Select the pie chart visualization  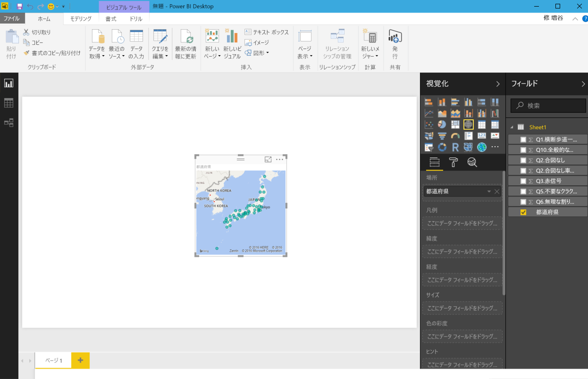pos(442,124)
